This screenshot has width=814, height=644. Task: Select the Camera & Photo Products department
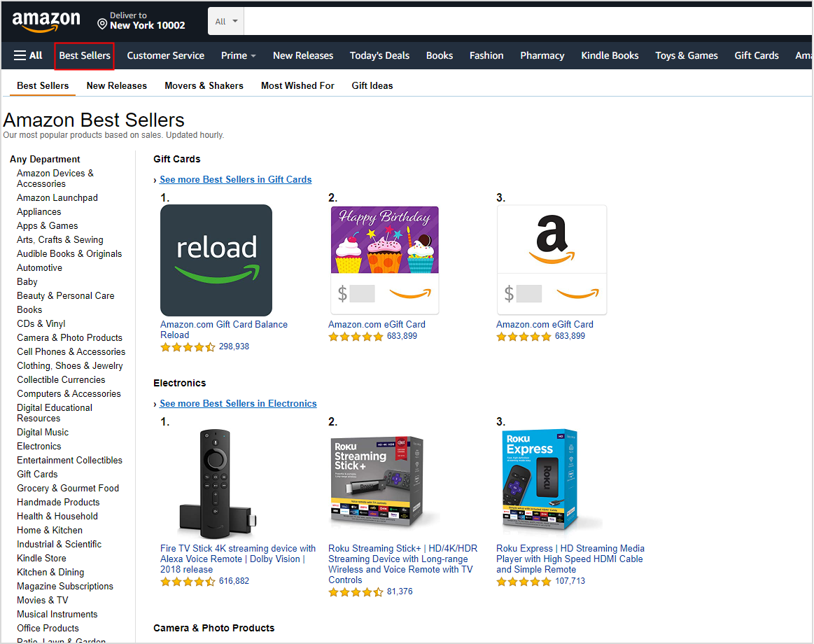pyautogui.click(x=69, y=337)
